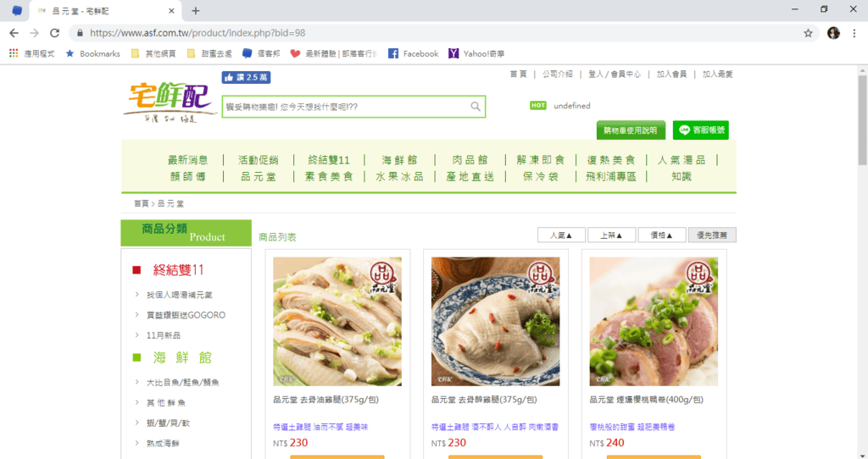Open a new browser tab
This screenshot has width=868, height=459.
point(196,11)
